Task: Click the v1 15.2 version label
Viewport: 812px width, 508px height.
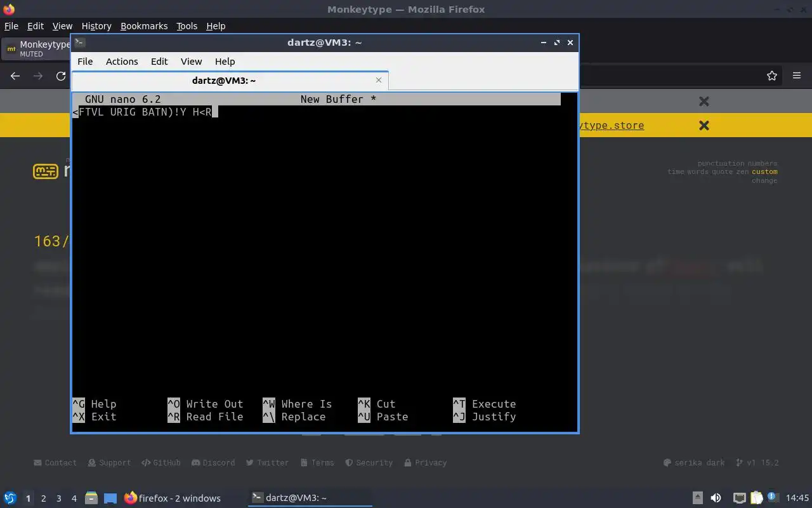Action: click(x=757, y=463)
